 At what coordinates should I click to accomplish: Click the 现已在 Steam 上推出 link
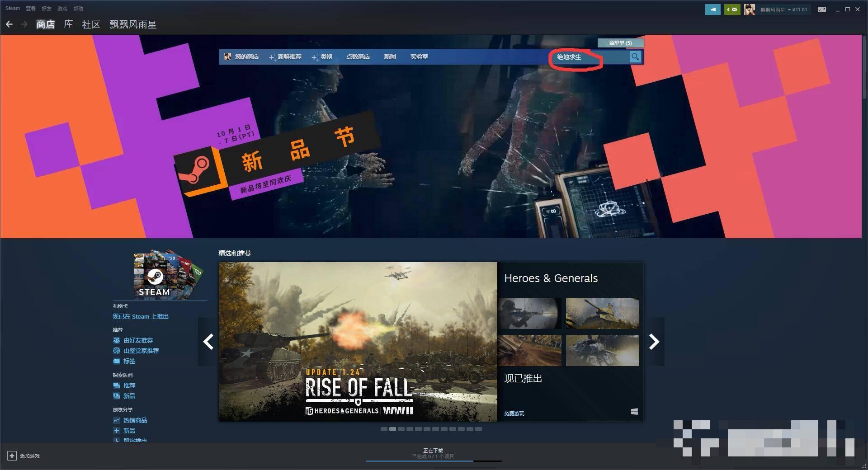[x=141, y=316]
